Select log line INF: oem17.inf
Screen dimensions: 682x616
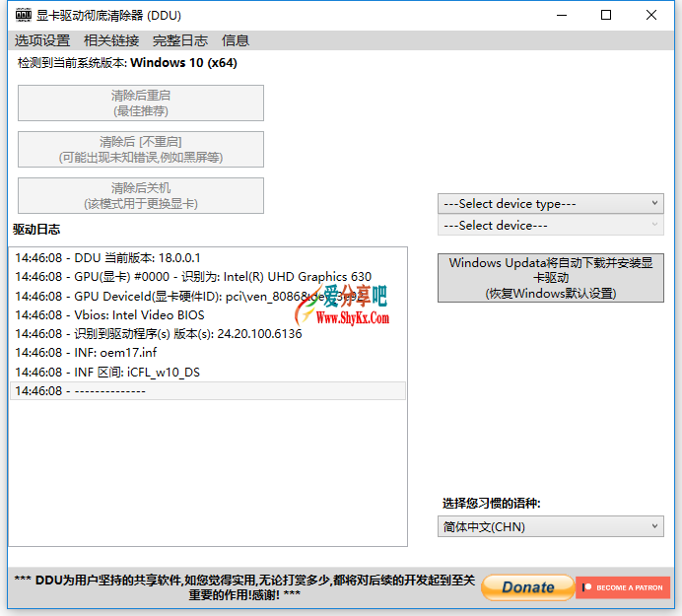click(208, 353)
